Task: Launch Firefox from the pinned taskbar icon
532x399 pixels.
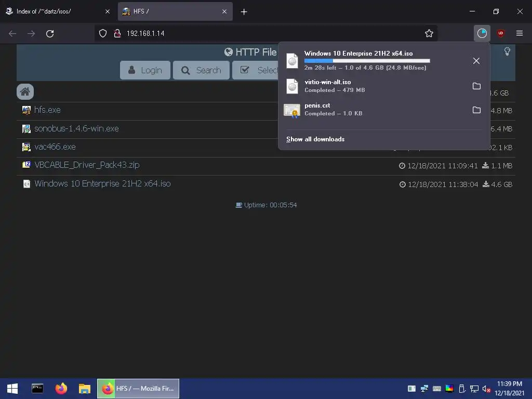Action: point(61,389)
